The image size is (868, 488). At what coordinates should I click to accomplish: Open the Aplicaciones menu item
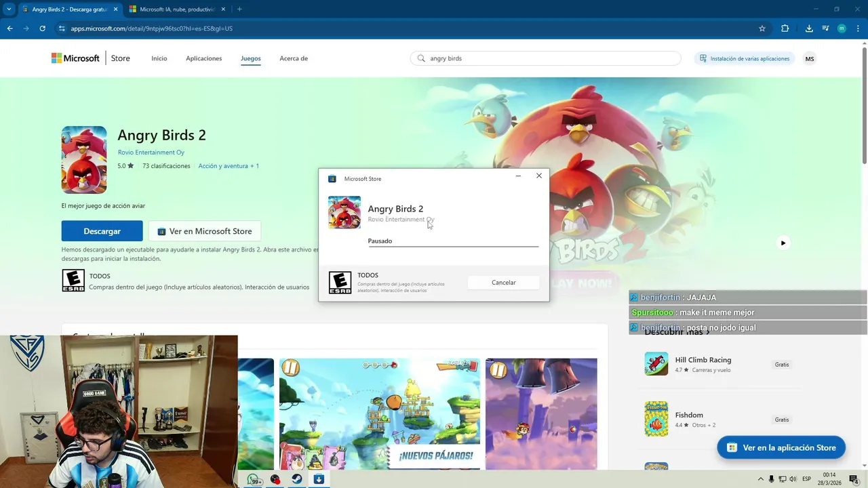coord(204,58)
